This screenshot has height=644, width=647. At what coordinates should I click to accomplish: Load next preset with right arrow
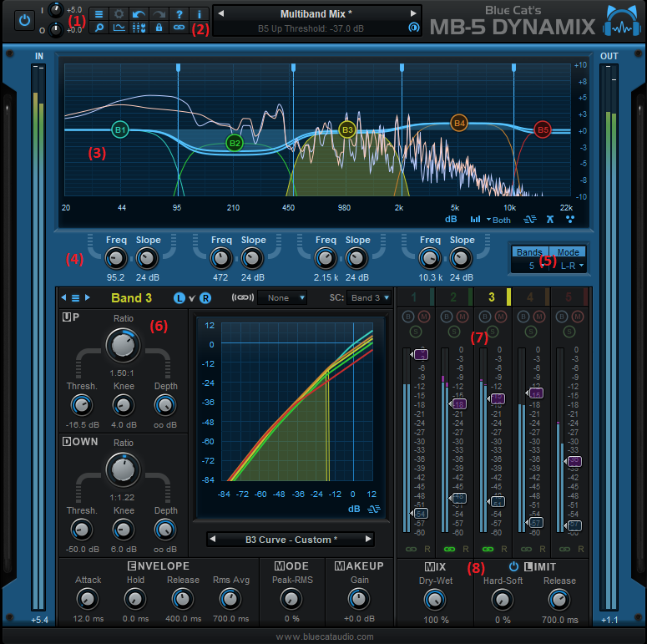pyautogui.click(x=413, y=13)
